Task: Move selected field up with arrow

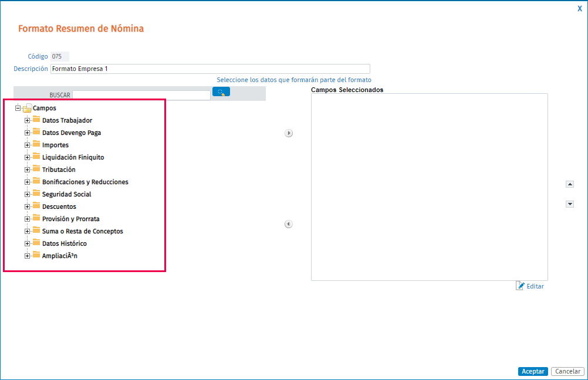Action: point(570,184)
